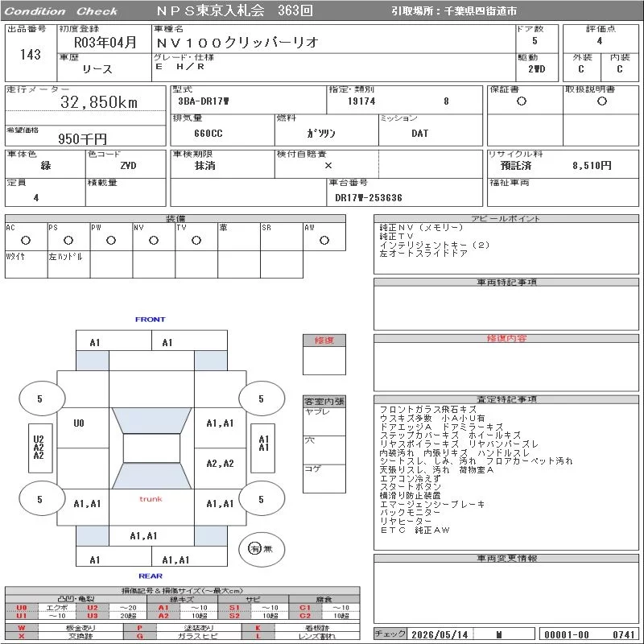Click the red G legend cell
The height and width of the screenshot is (644, 644).
tap(140, 636)
